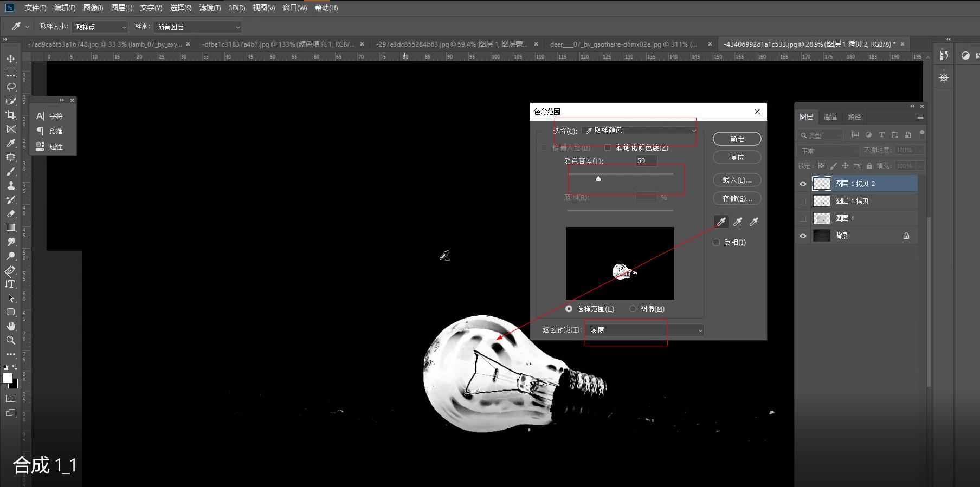
Task: Select the Crop tool
Action: (11, 115)
